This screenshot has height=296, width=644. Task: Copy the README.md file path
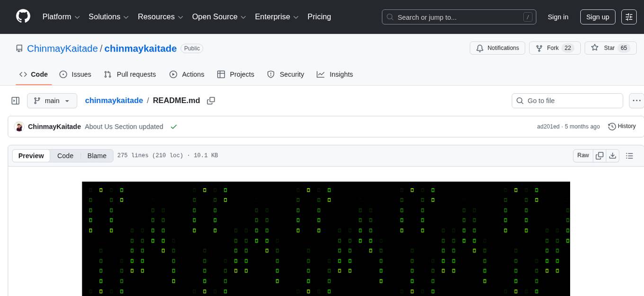[x=211, y=101]
